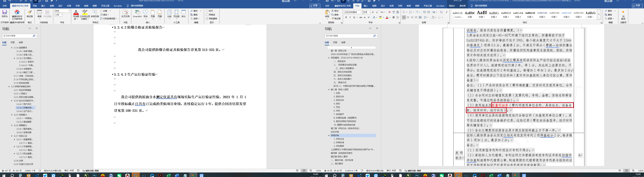Image resolution: width=644 pixels, height=177 pixels.
Task: Click Italic I icon in right window
Action: click(350, 17)
